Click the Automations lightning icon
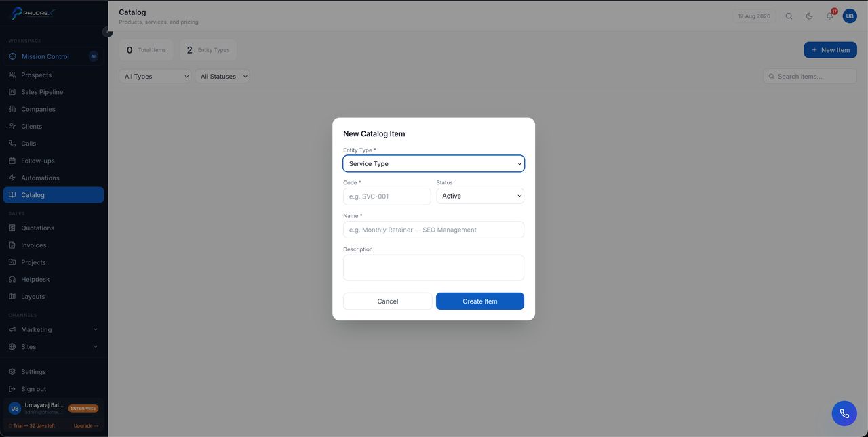Viewport: 868px width, 437px height. pyautogui.click(x=12, y=178)
